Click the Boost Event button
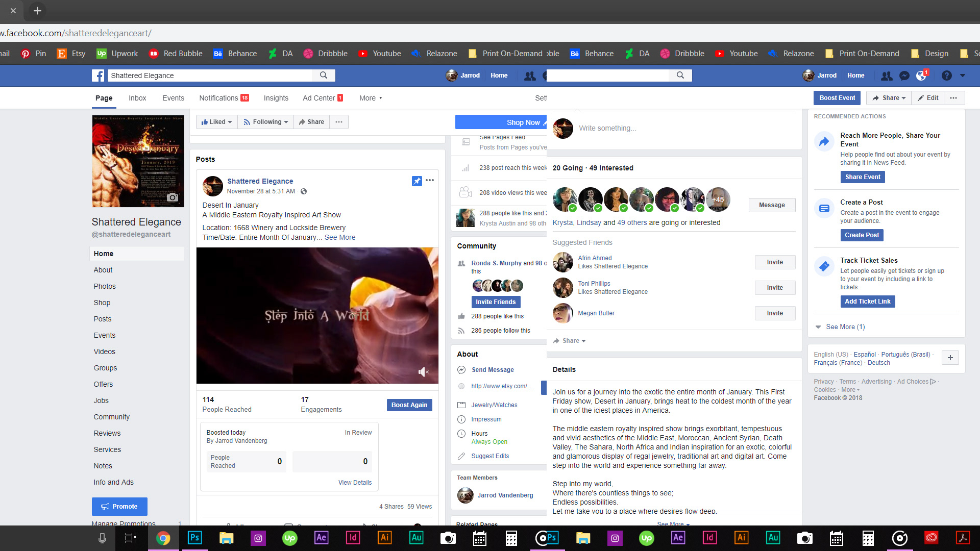Screen dimensions: 980x551 837,98
